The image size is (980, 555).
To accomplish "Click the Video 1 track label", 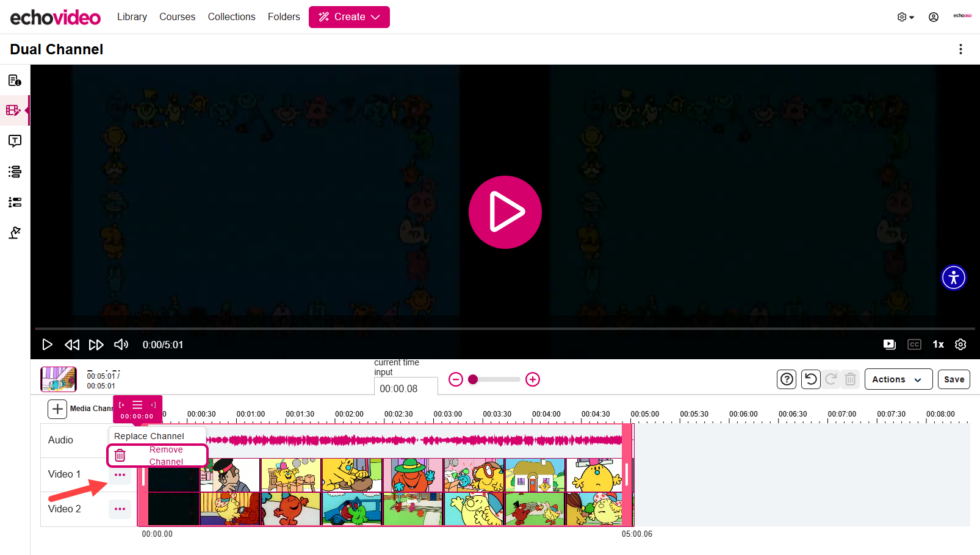I will point(64,474).
